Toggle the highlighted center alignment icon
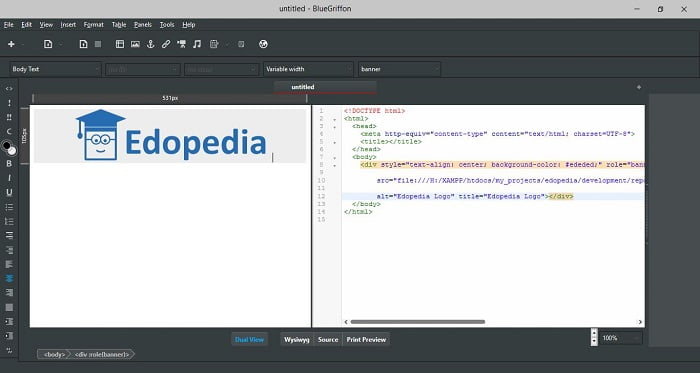The width and height of the screenshot is (700, 373). coord(9,278)
